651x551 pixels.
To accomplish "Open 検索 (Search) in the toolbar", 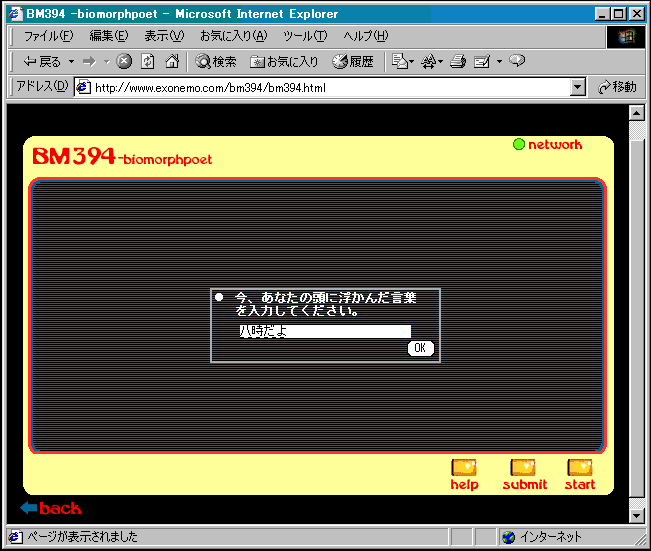I will pos(215,62).
